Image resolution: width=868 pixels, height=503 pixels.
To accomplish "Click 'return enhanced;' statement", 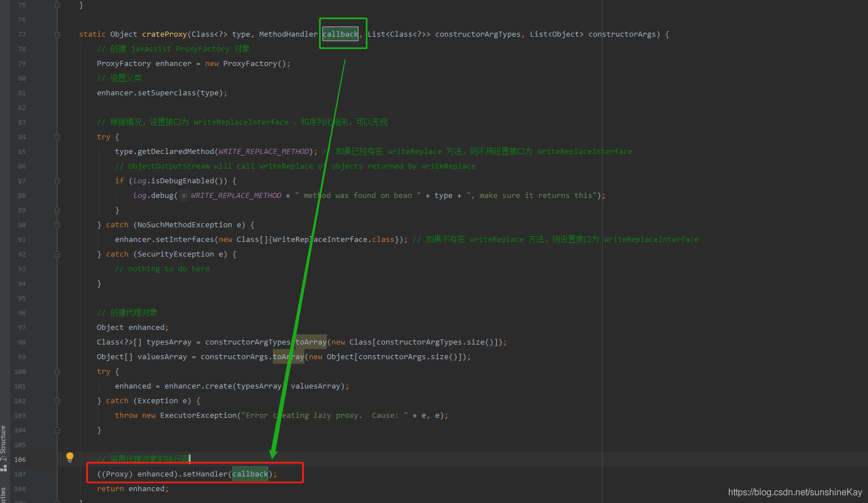I will point(133,489).
